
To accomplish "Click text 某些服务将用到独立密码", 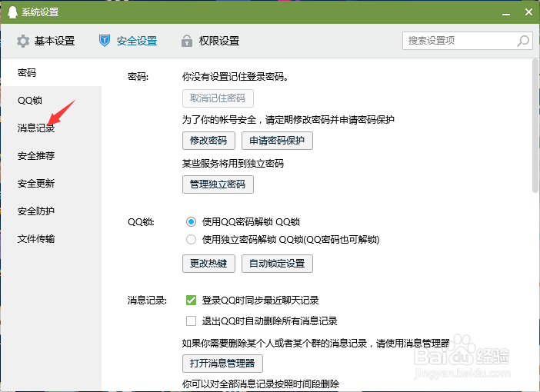I will pos(233,163).
